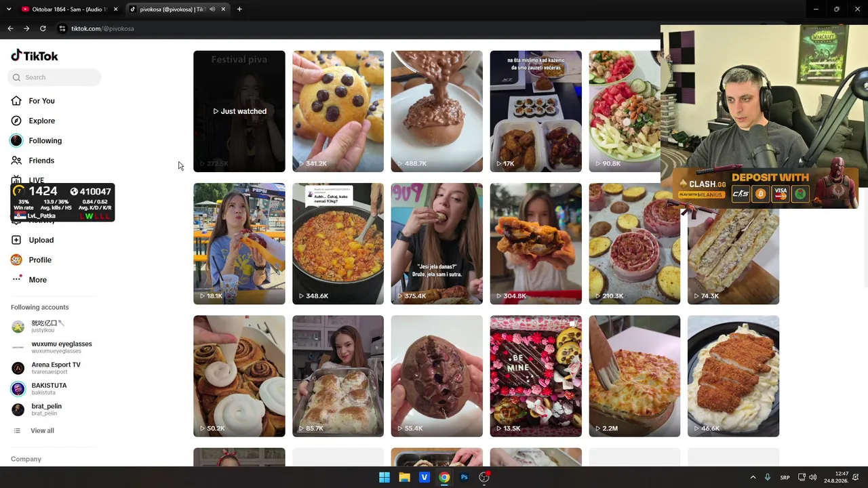Show hidden system tray icons
This screenshot has height=488, width=868.
click(x=753, y=477)
